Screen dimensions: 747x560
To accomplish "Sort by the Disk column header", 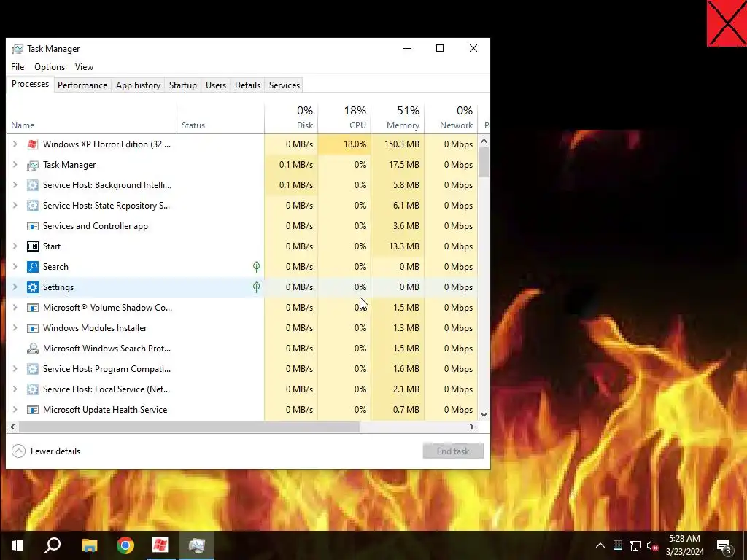I will click(291, 117).
